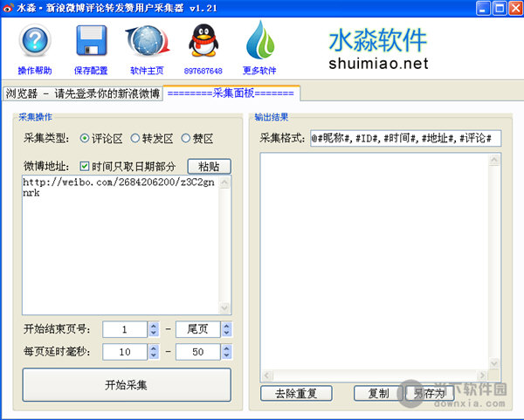Click the 操作帮助 text label

(x=35, y=71)
